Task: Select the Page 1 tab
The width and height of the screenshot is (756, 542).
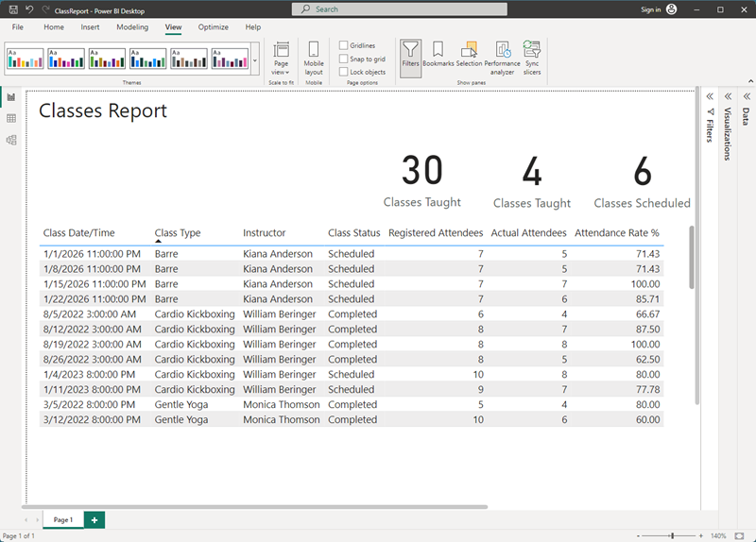Action: pyautogui.click(x=63, y=520)
